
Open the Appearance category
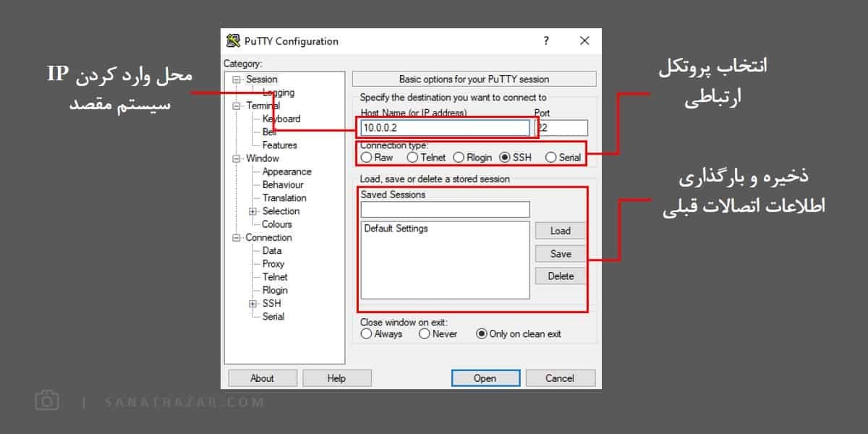point(287,171)
